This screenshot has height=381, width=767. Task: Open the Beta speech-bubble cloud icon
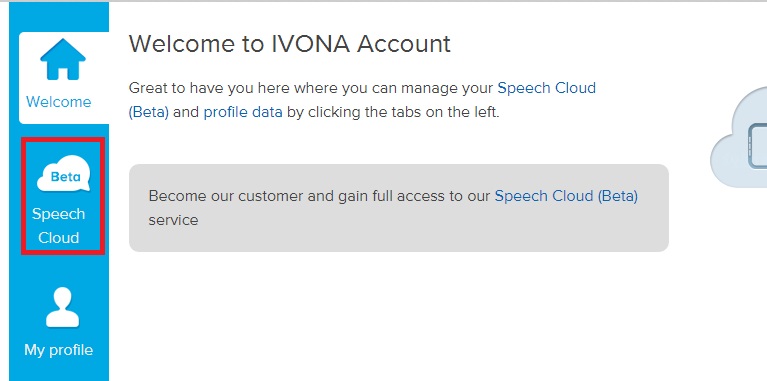pyautogui.click(x=64, y=173)
